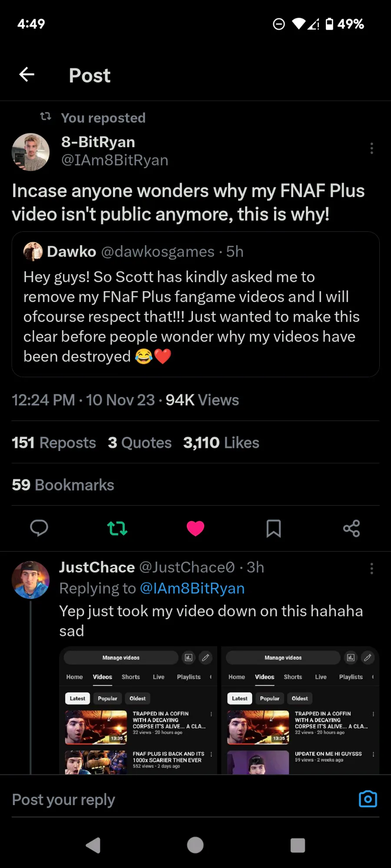
Task: Open the reply speech bubble icon
Action: 39,528
